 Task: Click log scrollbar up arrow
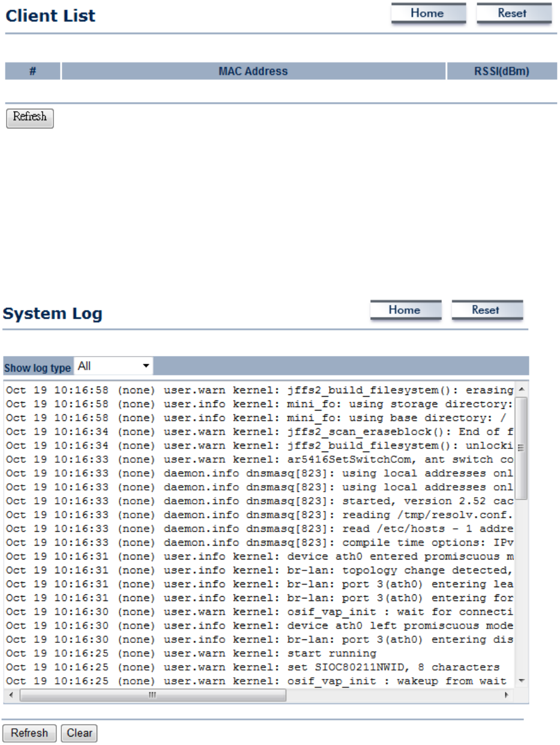521,388
